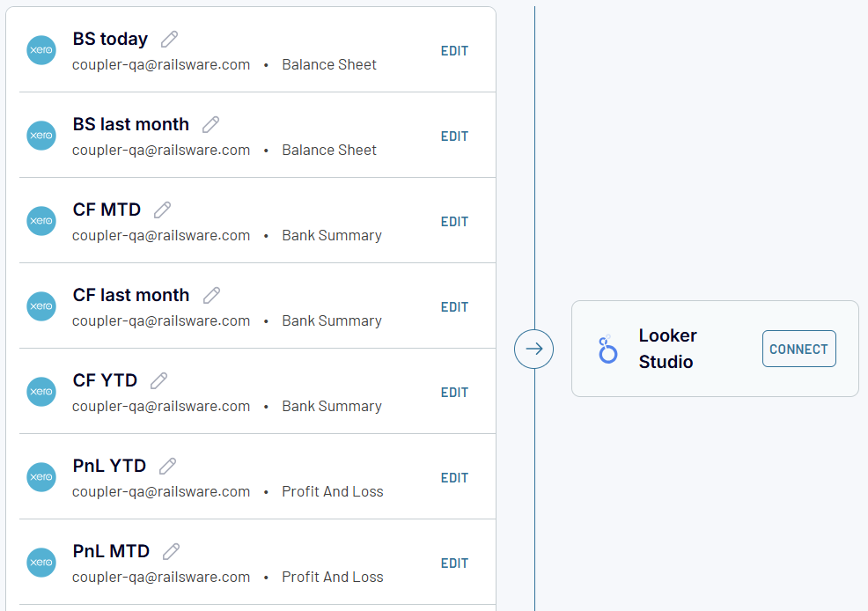Click EDIT on BS last month row

click(454, 136)
